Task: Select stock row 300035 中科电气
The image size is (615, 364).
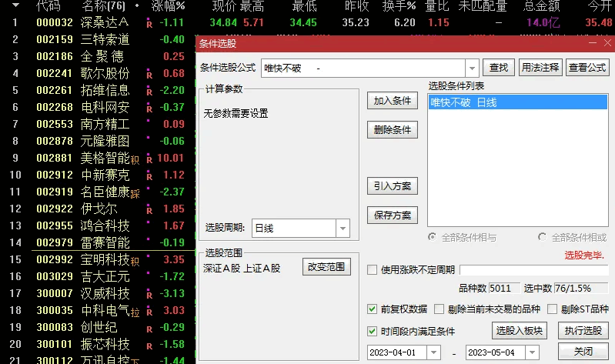Action: [98, 310]
